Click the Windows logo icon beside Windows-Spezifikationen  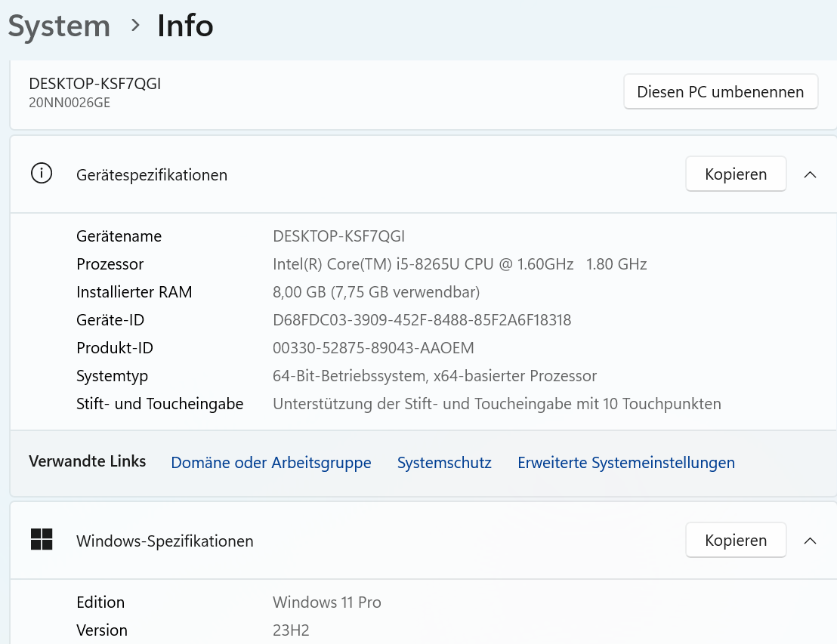click(x=42, y=539)
